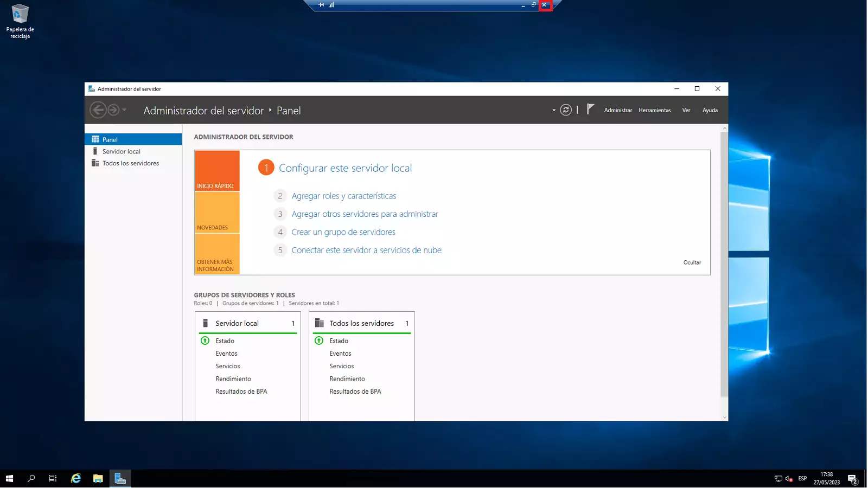Open File Explorer from the taskbar
The height and width of the screenshot is (488, 868).
tap(98, 478)
